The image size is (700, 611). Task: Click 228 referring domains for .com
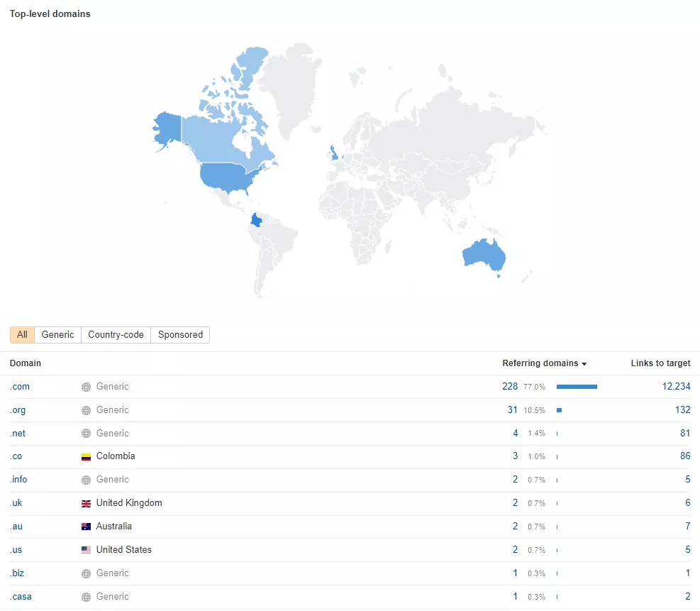point(510,386)
